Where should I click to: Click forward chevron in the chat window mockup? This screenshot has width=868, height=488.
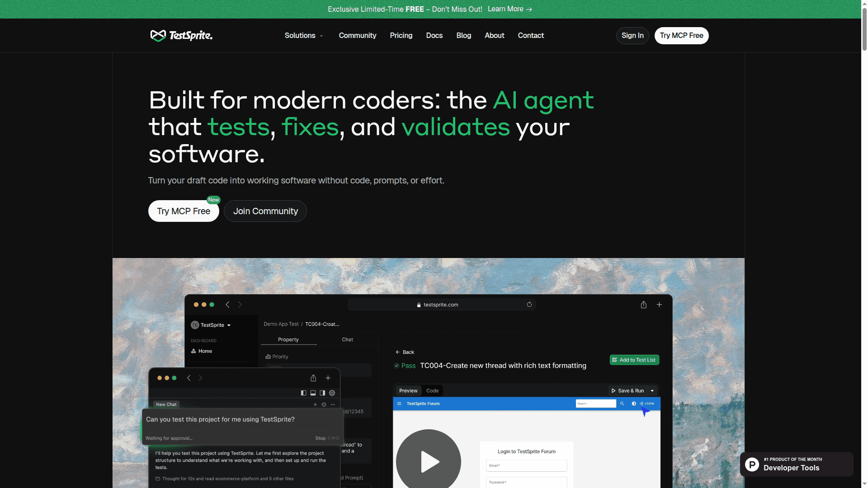click(200, 378)
